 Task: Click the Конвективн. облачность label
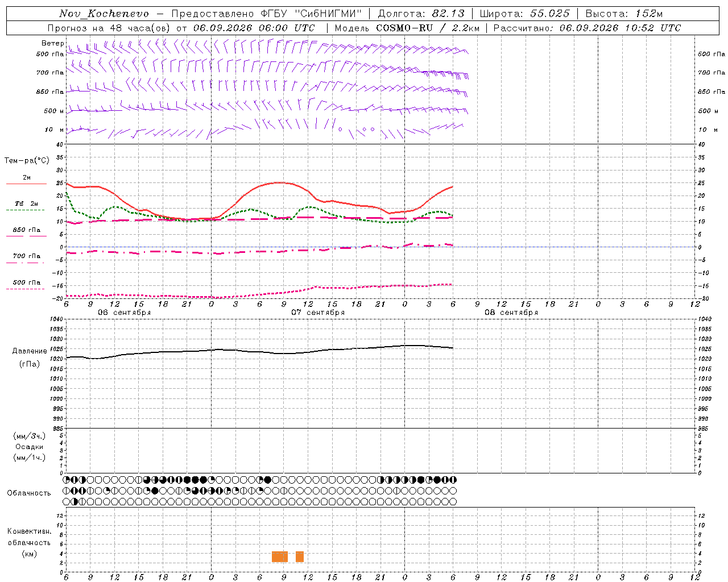(29, 542)
